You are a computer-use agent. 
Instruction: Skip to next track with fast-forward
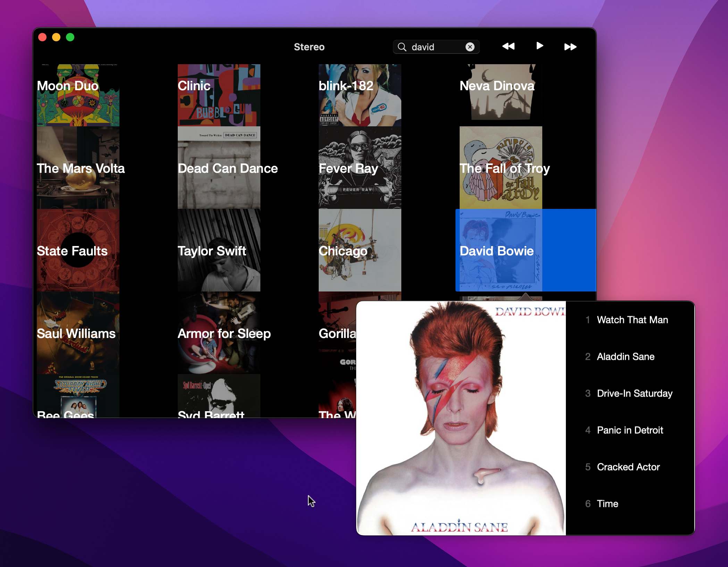(570, 47)
